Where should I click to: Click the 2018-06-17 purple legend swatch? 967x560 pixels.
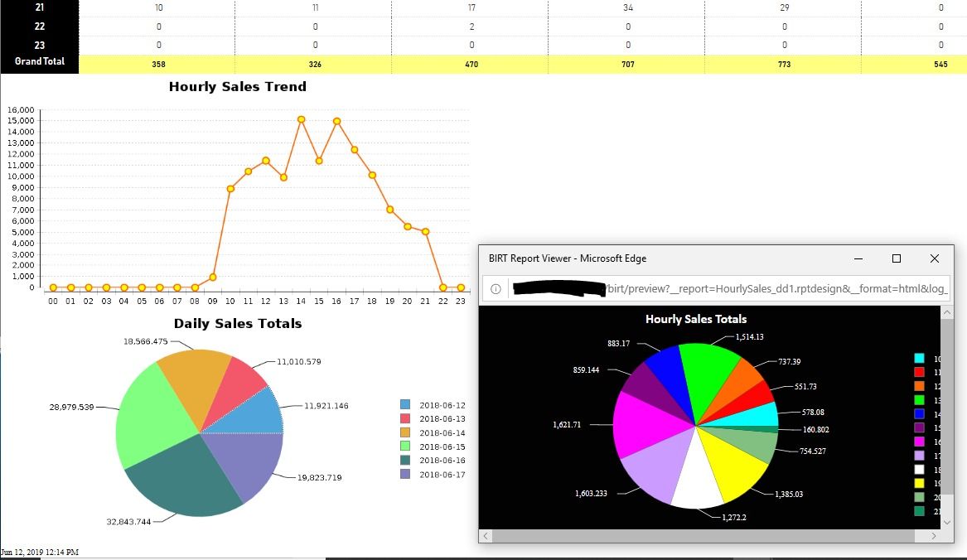click(405, 474)
